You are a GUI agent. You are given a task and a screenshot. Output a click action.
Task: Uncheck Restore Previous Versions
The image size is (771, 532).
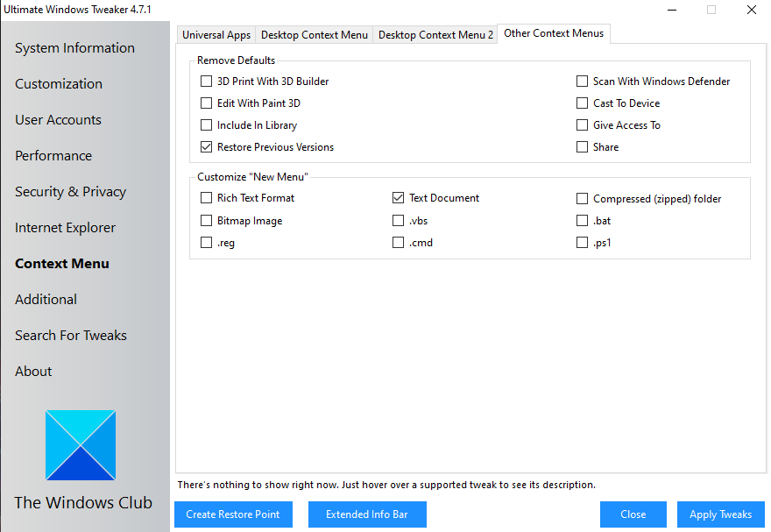[x=207, y=147]
